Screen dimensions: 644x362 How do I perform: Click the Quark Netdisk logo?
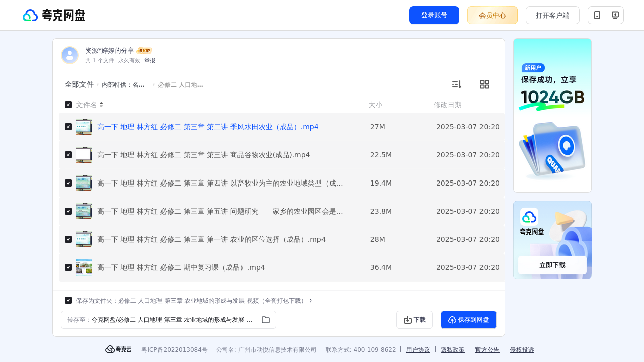(54, 15)
